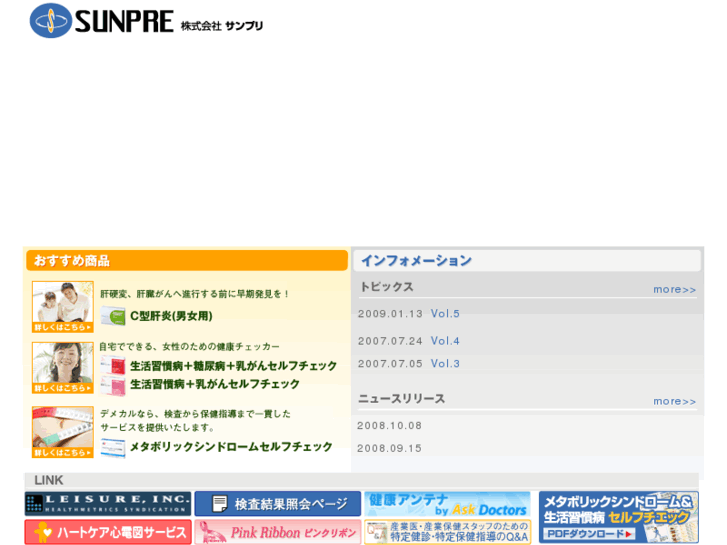Click the 詳しくはこちら label under measuring tape photo
The width and height of the screenshot is (727, 545).
[63, 453]
